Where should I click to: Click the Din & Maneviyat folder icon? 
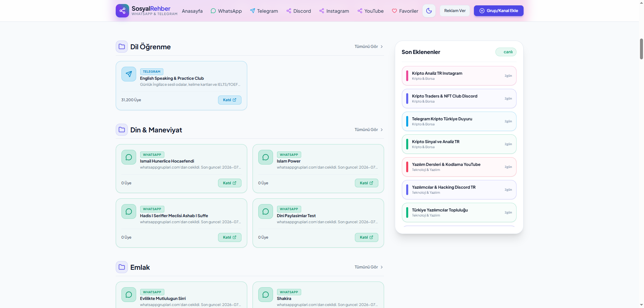[x=122, y=130]
